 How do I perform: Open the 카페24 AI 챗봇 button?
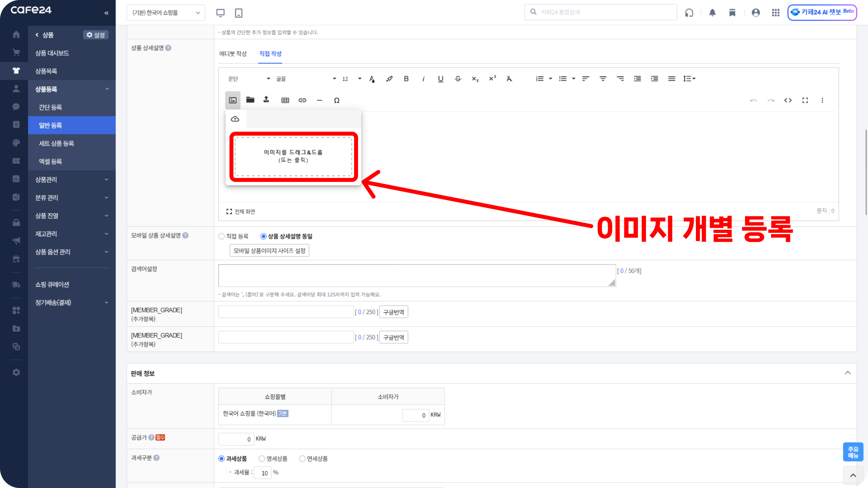click(822, 12)
